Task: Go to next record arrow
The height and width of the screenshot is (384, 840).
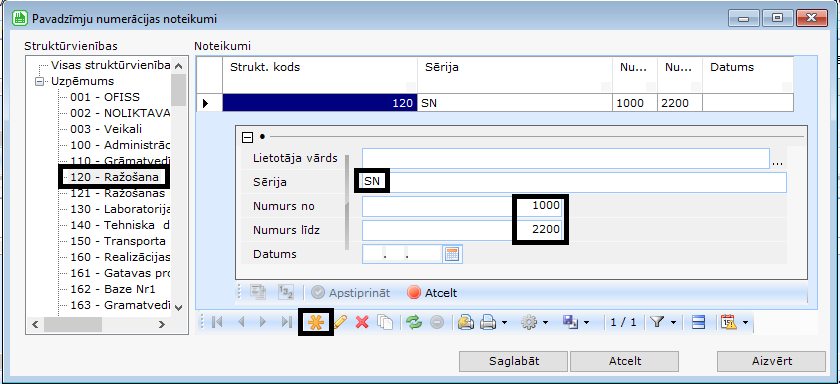Action: coord(263,322)
